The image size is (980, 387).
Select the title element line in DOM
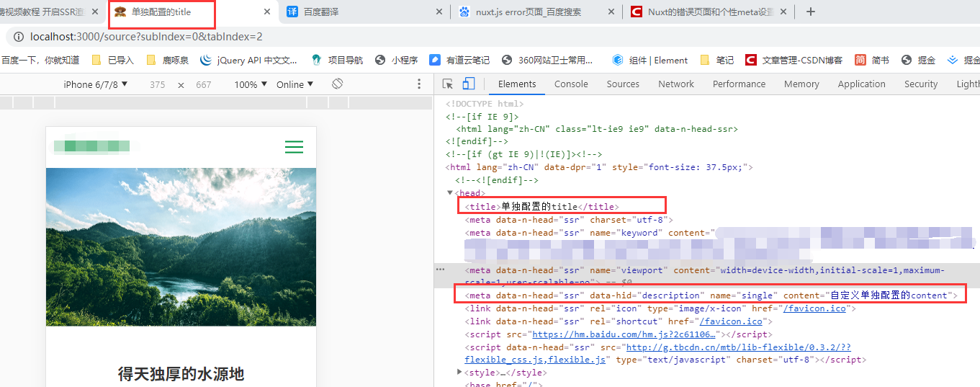click(540, 206)
